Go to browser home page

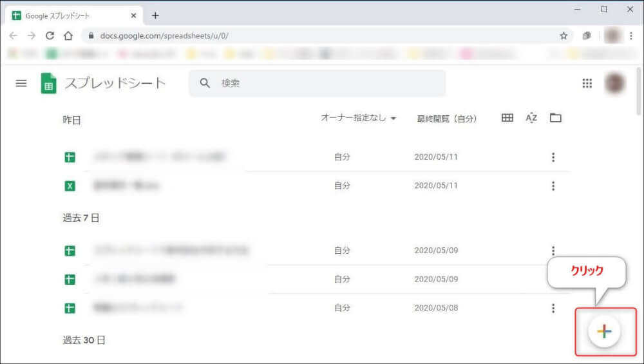click(x=68, y=36)
